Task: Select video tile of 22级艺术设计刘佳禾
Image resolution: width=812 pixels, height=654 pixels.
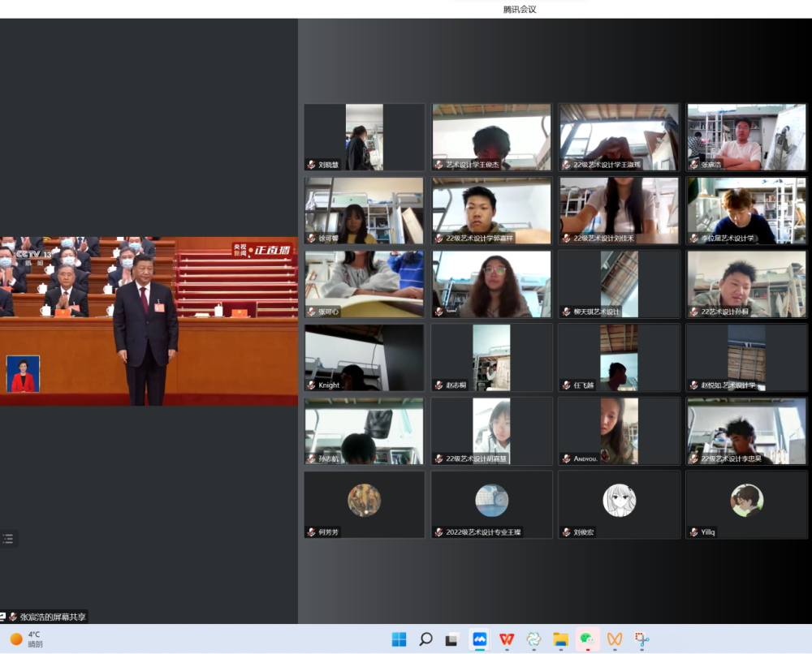Action: pos(619,211)
